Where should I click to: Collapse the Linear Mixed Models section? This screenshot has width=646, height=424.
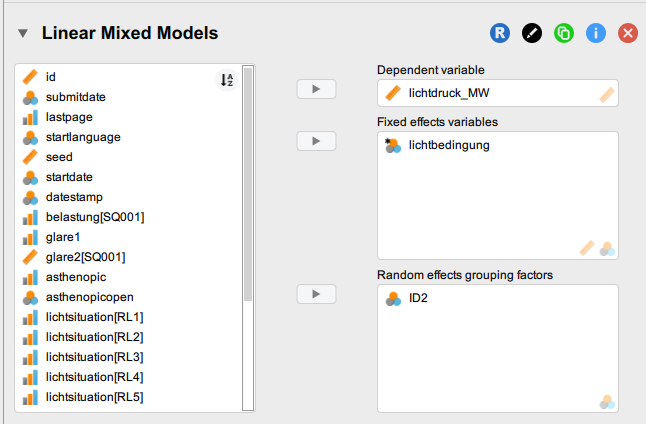point(23,34)
